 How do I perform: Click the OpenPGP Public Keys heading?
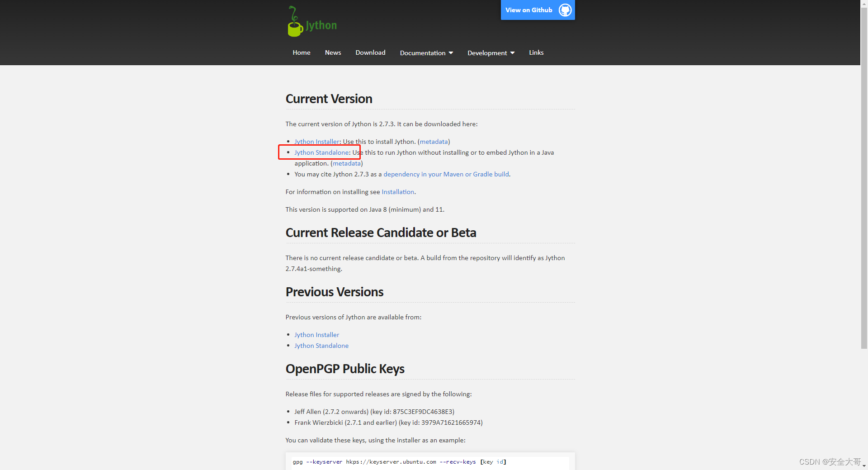[x=345, y=369]
